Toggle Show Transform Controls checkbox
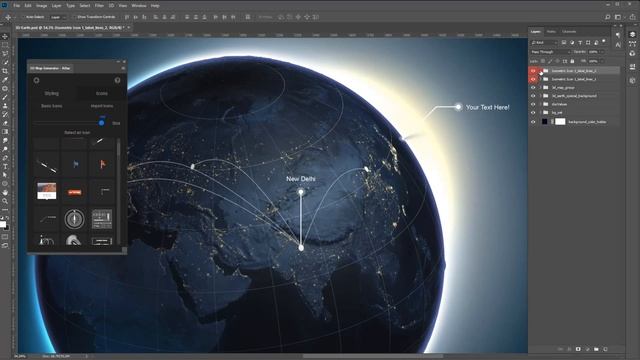Screen dimensions: 640x360 pos(74,17)
